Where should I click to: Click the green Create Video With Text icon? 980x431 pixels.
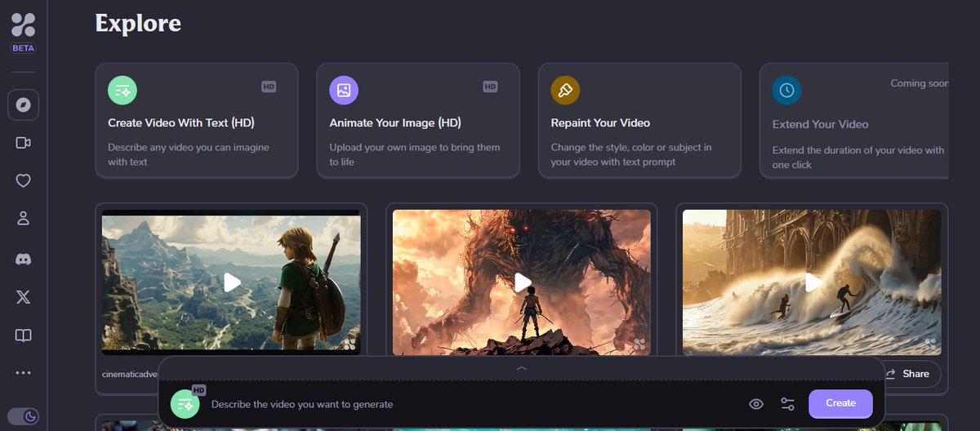(x=122, y=91)
